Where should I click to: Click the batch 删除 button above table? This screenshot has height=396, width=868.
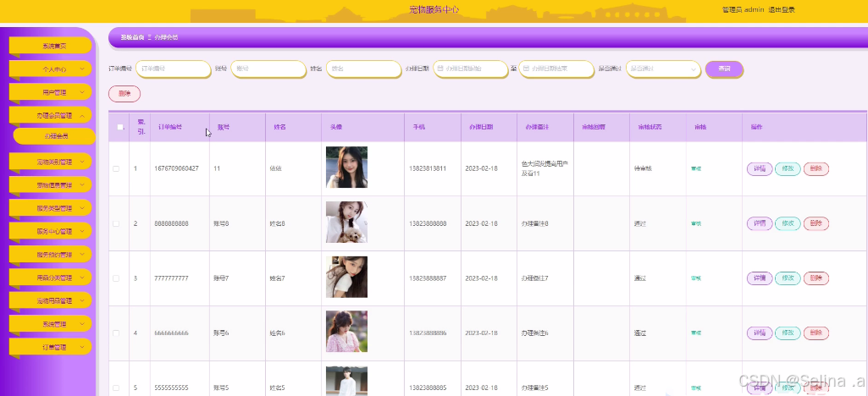tap(124, 94)
